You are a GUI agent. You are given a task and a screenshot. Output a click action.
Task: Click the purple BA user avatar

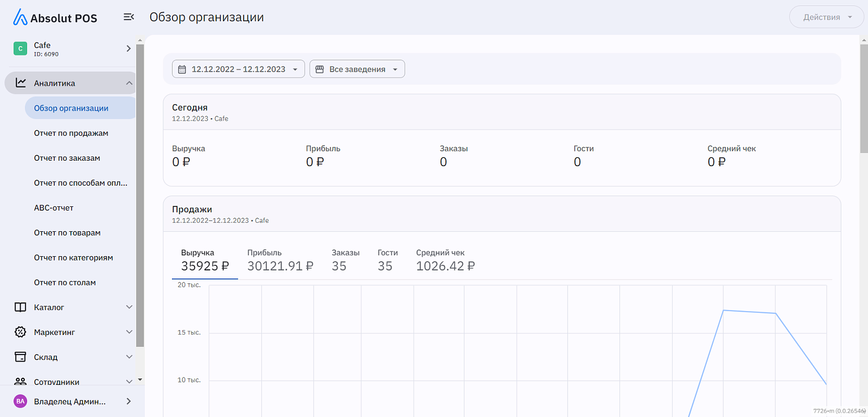coord(20,401)
